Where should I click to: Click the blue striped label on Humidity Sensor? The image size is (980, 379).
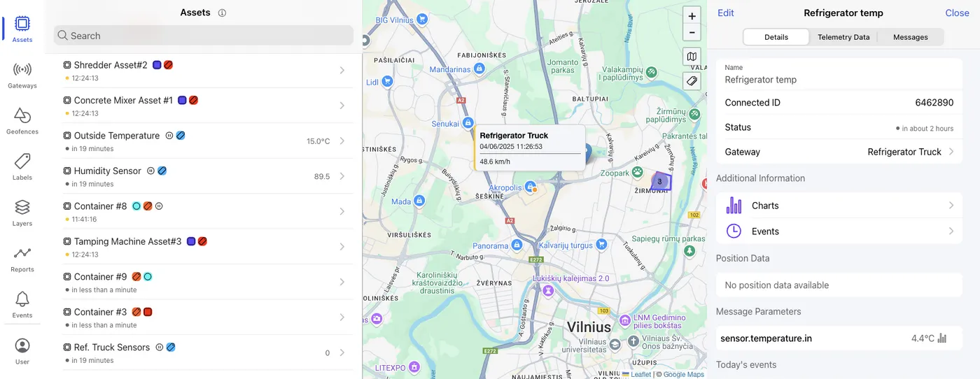162,171
